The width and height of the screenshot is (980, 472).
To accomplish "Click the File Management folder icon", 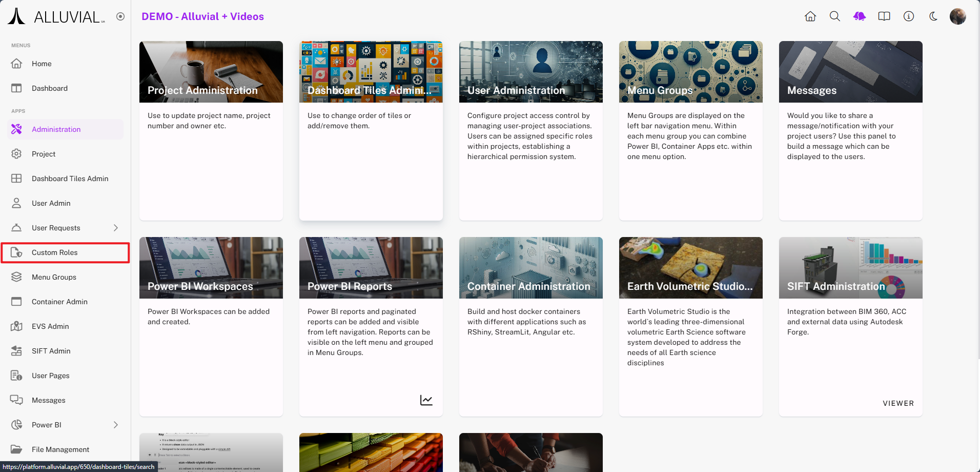I will click(x=16, y=449).
